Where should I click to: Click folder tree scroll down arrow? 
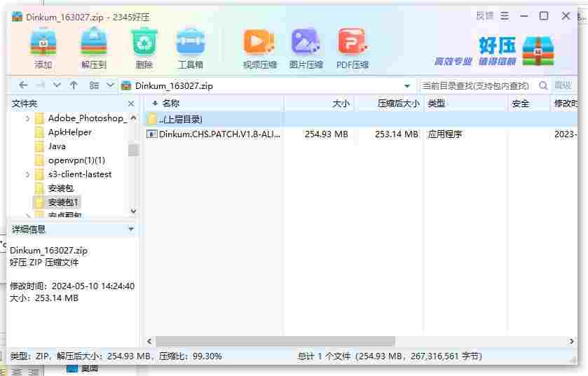coord(133,211)
